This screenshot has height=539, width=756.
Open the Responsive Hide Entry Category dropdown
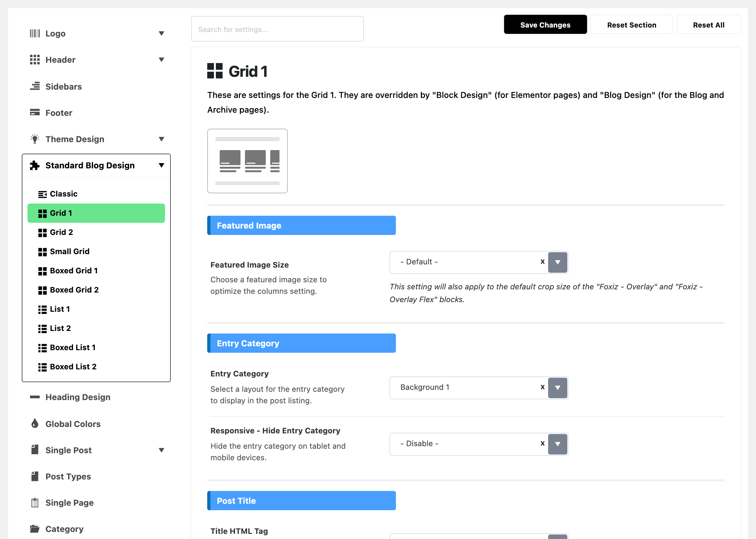coord(557,444)
